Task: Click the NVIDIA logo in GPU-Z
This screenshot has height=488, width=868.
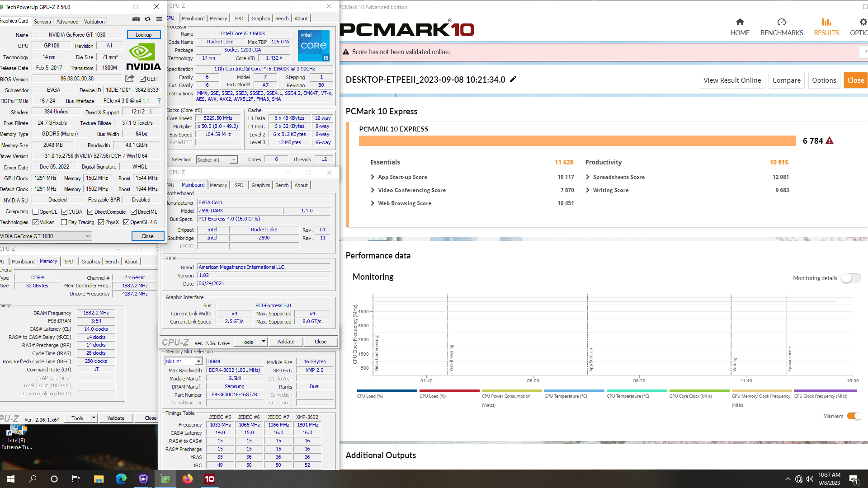Action: point(143,57)
